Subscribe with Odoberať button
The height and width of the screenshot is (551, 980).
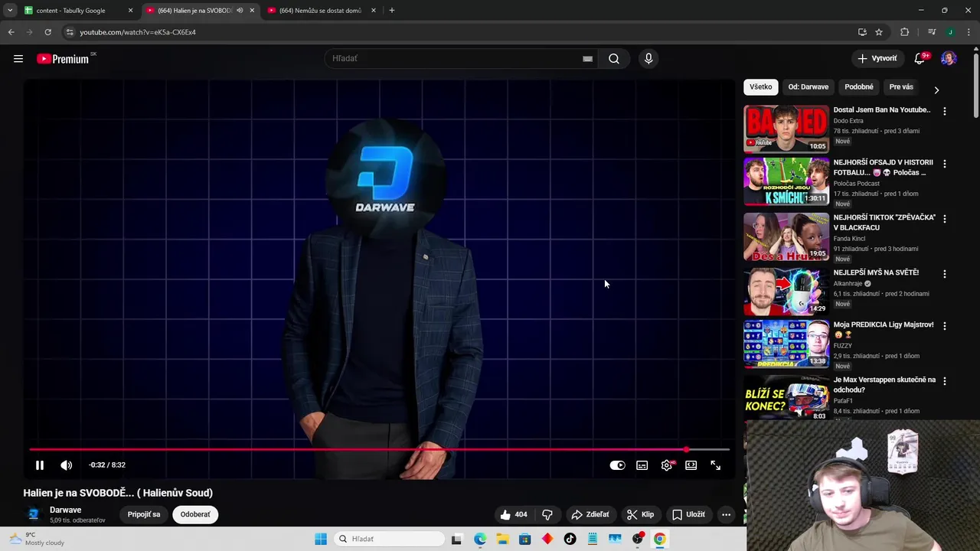click(195, 514)
